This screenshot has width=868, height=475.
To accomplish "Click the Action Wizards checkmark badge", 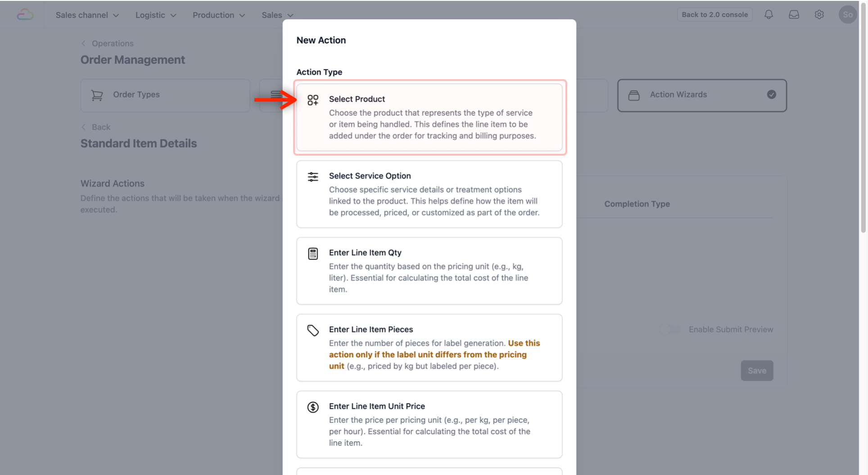I will pos(772,94).
